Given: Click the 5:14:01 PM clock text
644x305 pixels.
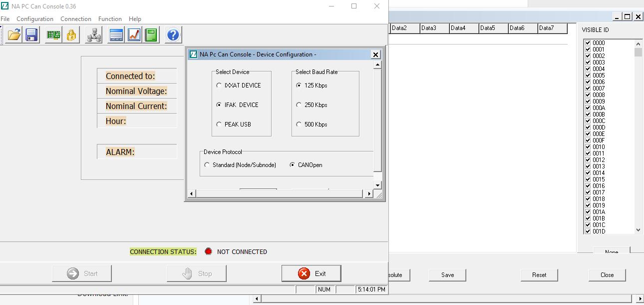Looking at the screenshot, I should pyautogui.click(x=371, y=289).
